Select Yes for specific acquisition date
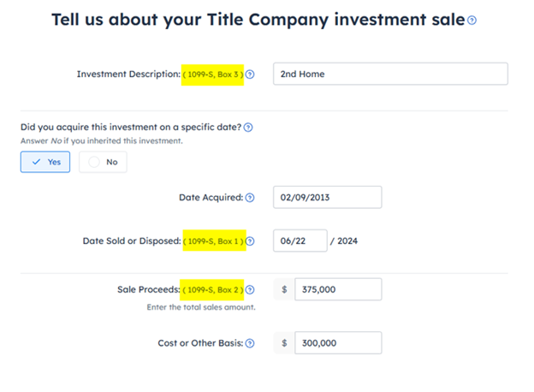The height and width of the screenshot is (392, 534). pyautogui.click(x=45, y=162)
